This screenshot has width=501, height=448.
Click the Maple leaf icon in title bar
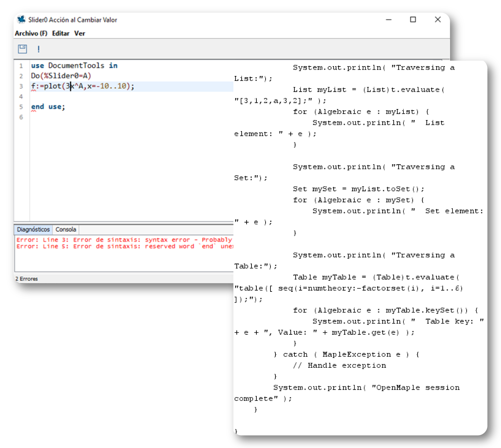point(21,20)
